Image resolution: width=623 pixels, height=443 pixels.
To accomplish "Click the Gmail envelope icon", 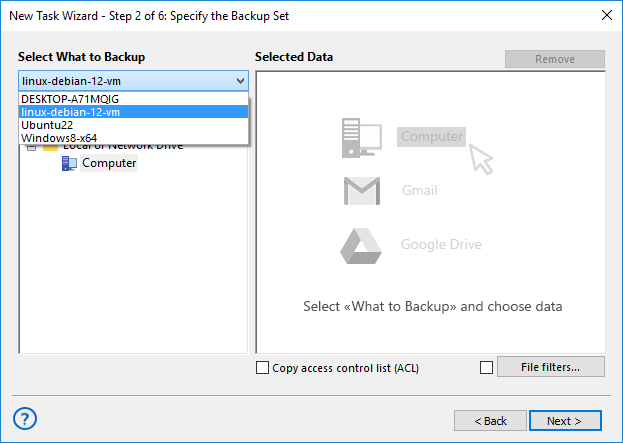I will tap(362, 190).
